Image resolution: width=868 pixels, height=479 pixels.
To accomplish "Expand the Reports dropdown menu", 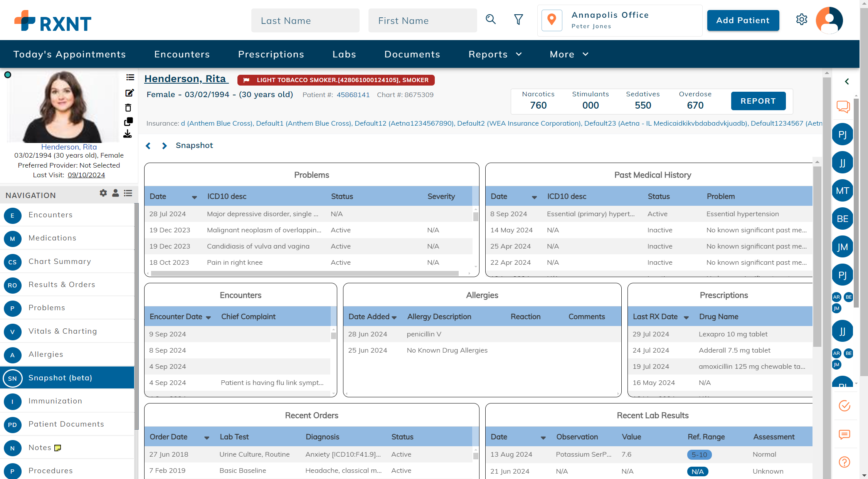I will (x=495, y=54).
